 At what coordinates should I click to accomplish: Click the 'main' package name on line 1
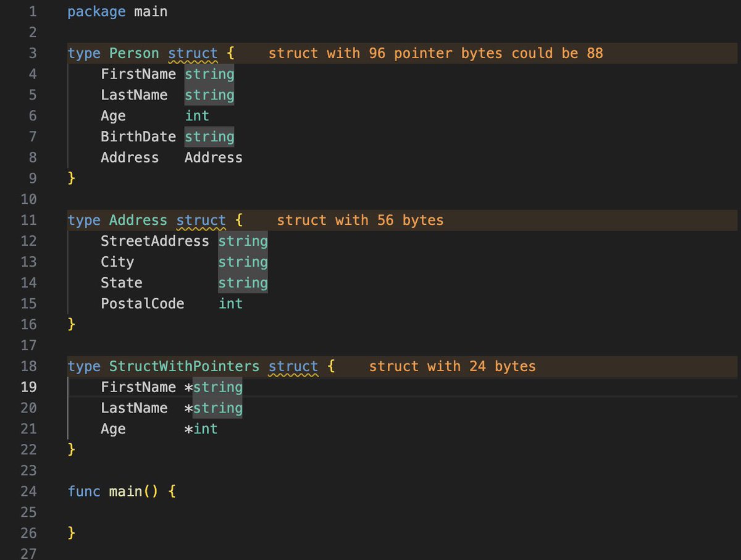click(151, 12)
